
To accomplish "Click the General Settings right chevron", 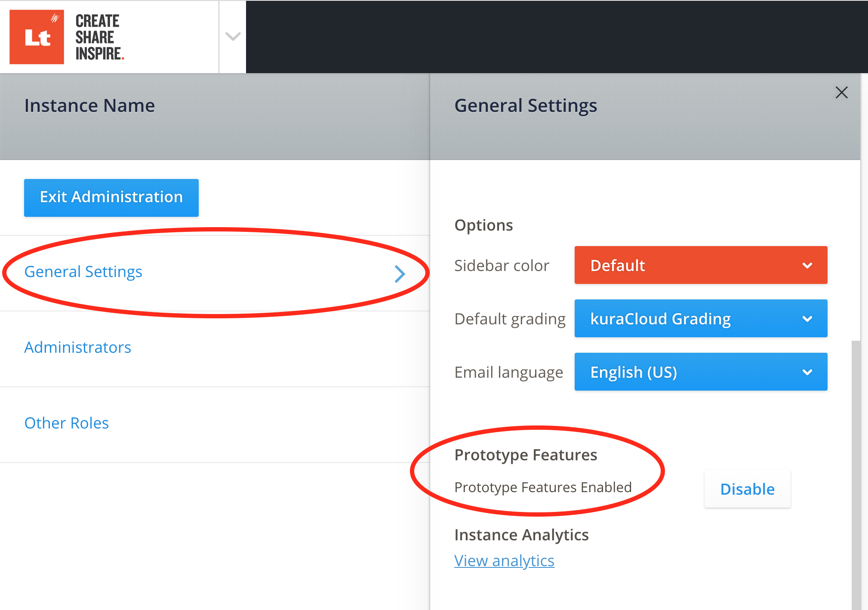I will click(400, 274).
